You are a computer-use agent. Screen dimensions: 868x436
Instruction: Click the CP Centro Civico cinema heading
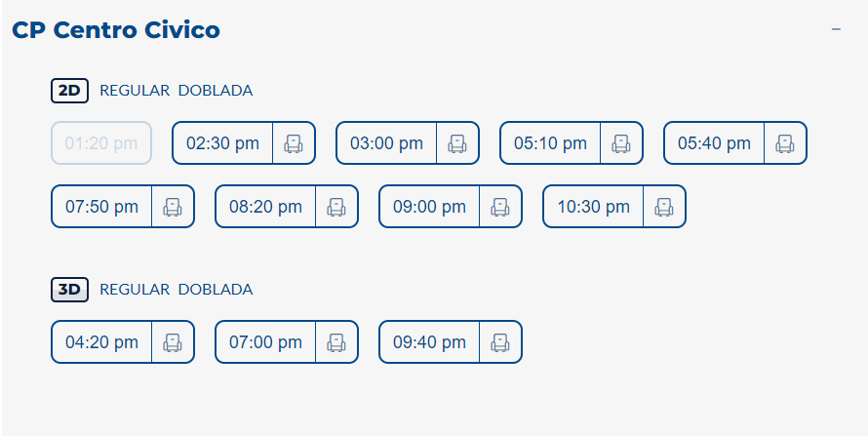[x=116, y=30]
